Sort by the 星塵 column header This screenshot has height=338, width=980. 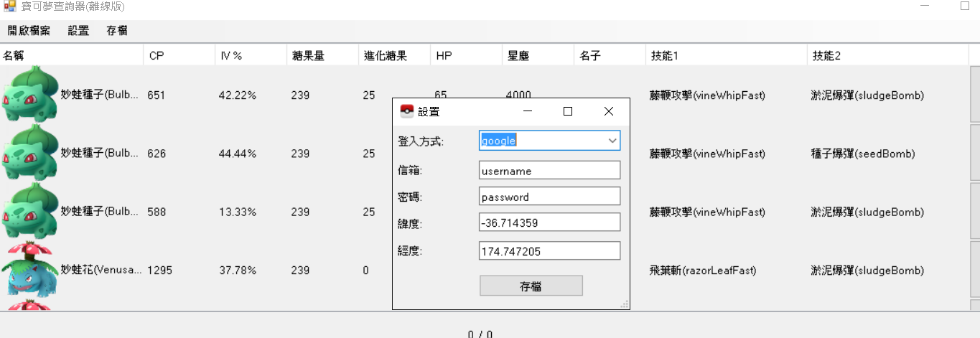(x=538, y=55)
